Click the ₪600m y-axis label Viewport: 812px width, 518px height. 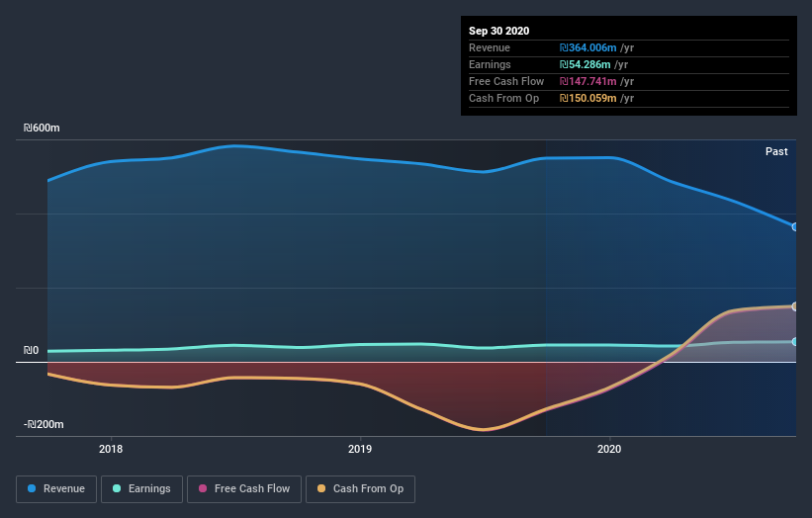tap(42, 128)
